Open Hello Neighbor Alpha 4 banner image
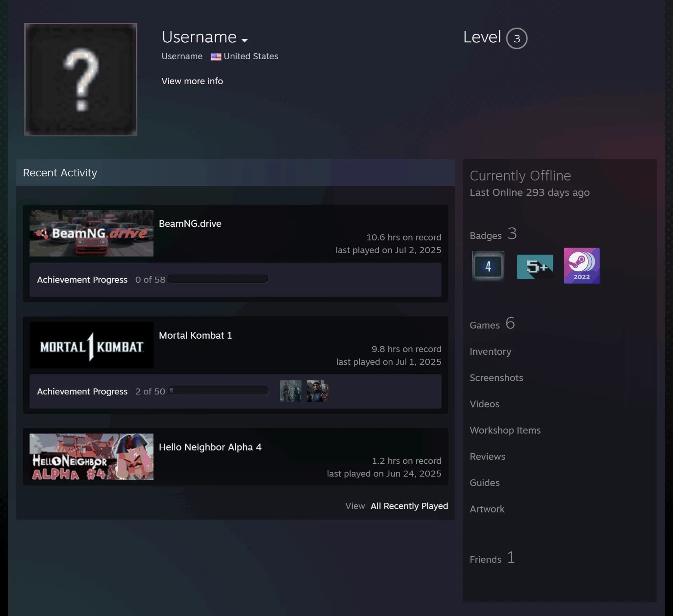This screenshot has height=616, width=673. 91,457
